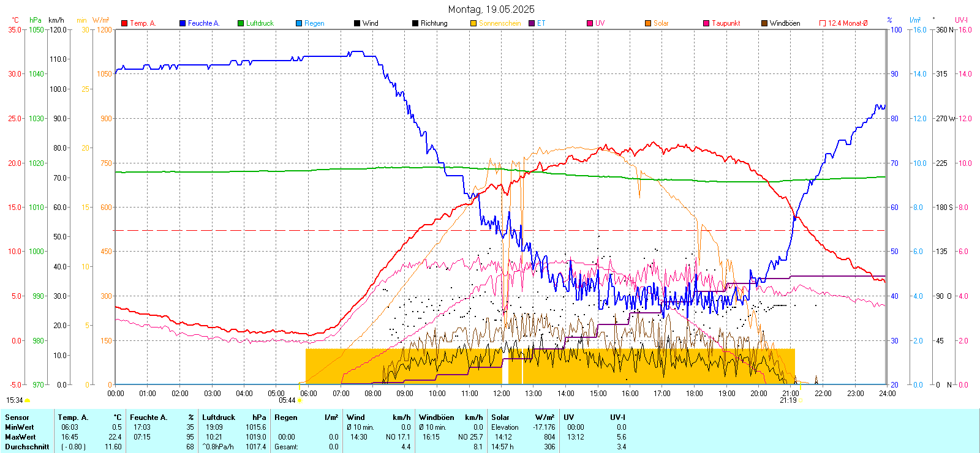Click the orange Solar legend square

pyautogui.click(x=648, y=23)
